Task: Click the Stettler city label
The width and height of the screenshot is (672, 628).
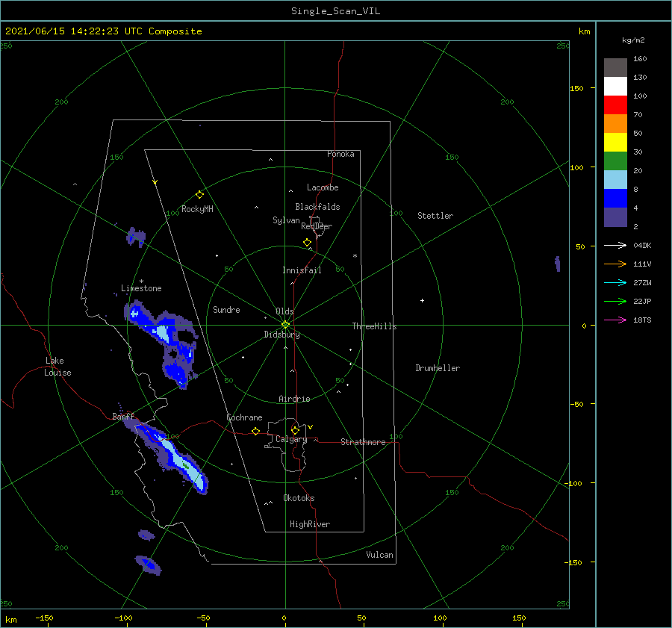Action: click(x=435, y=216)
